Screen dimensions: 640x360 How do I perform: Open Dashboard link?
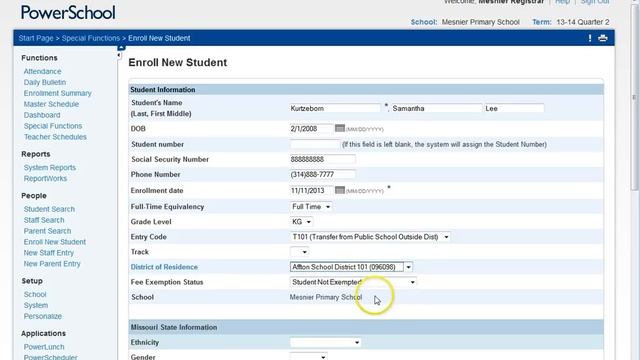click(x=42, y=116)
